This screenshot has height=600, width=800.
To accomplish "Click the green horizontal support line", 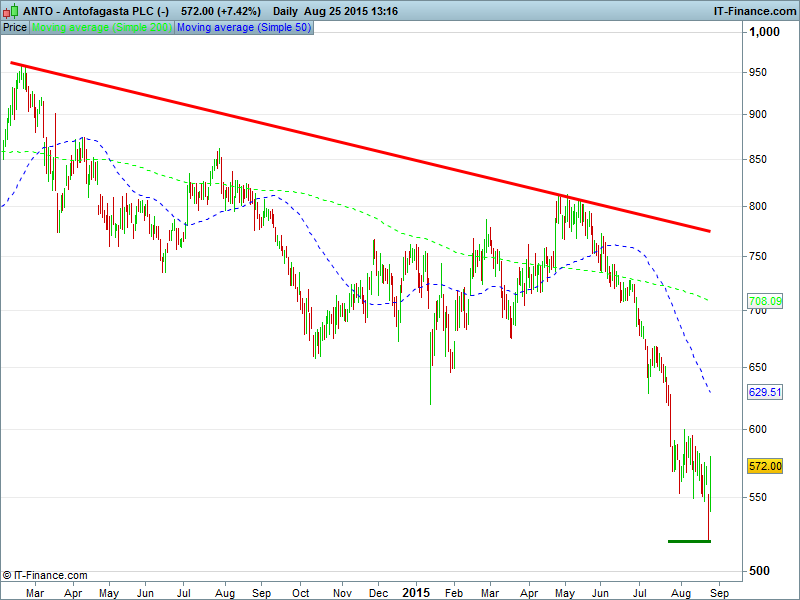I will point(689,541).
